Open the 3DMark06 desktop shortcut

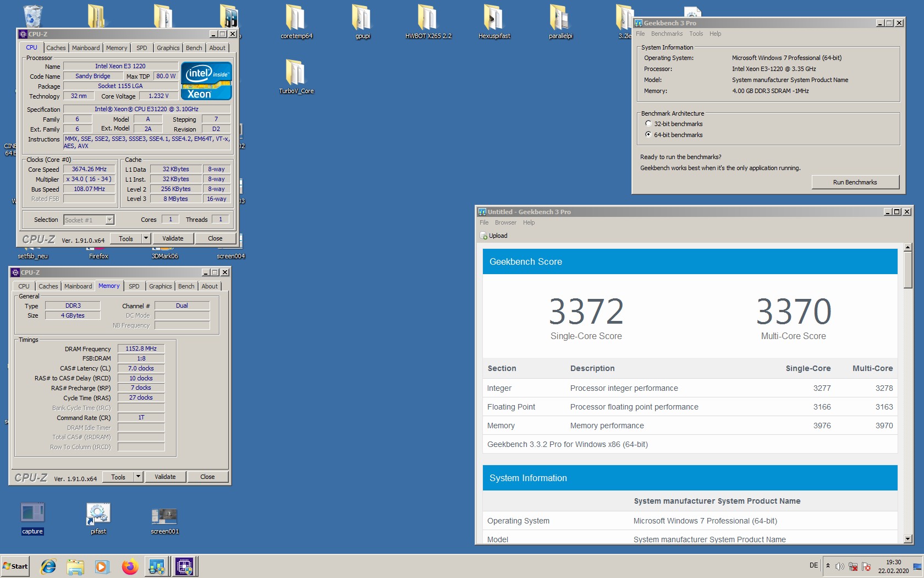164,256
